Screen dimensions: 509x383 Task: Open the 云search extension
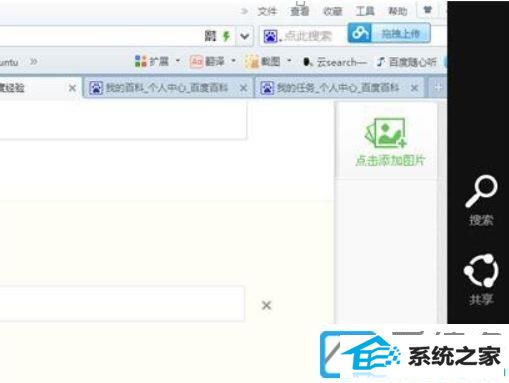[x=335, y=62]
